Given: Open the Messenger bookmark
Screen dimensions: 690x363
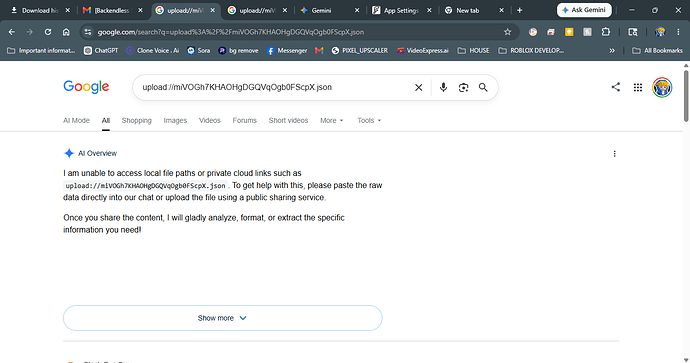Looking at the screenshot, I should [x=287, y=51].
